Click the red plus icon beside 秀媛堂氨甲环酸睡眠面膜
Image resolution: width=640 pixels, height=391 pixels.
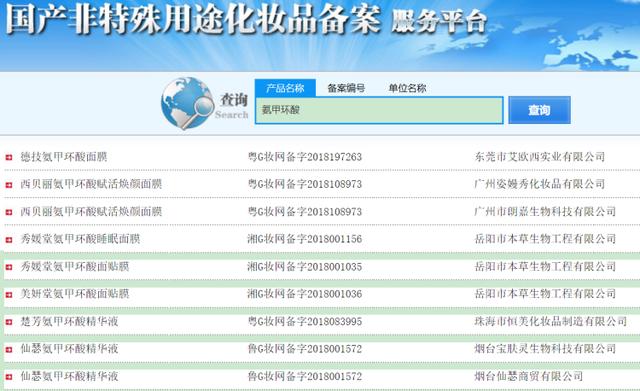coord(9,240)
